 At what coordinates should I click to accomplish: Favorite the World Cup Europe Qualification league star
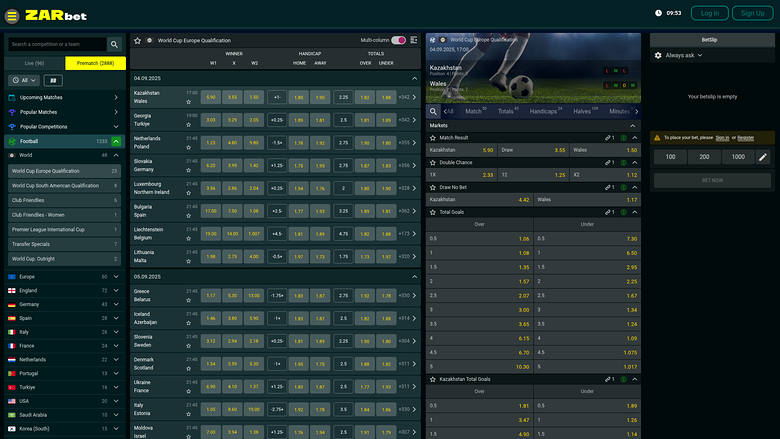pos(137,40)
